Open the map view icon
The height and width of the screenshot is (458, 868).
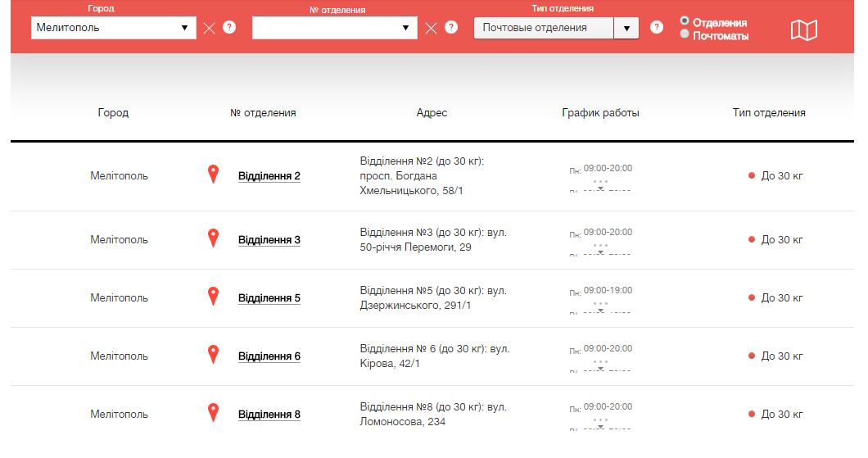click(x=803, y=29)
